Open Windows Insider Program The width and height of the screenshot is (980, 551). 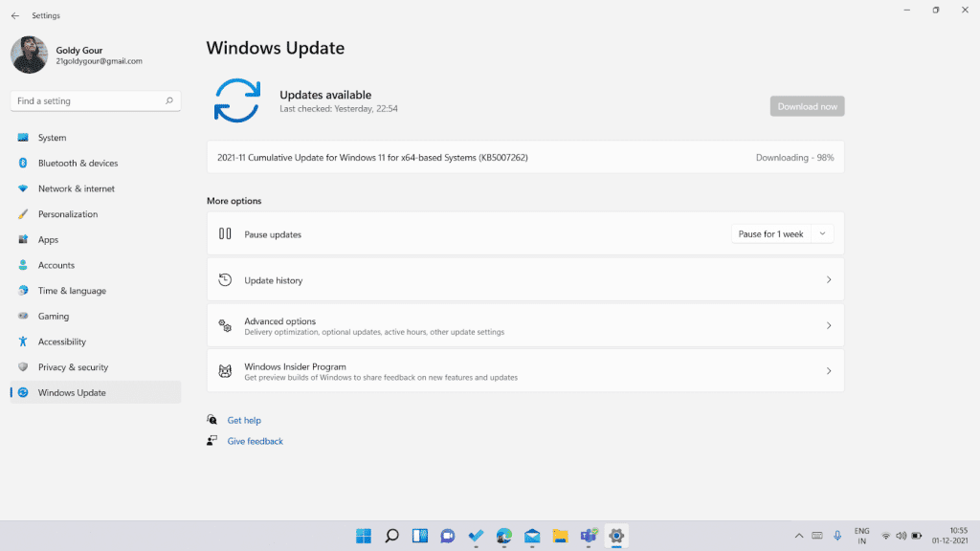pos(525,371)
